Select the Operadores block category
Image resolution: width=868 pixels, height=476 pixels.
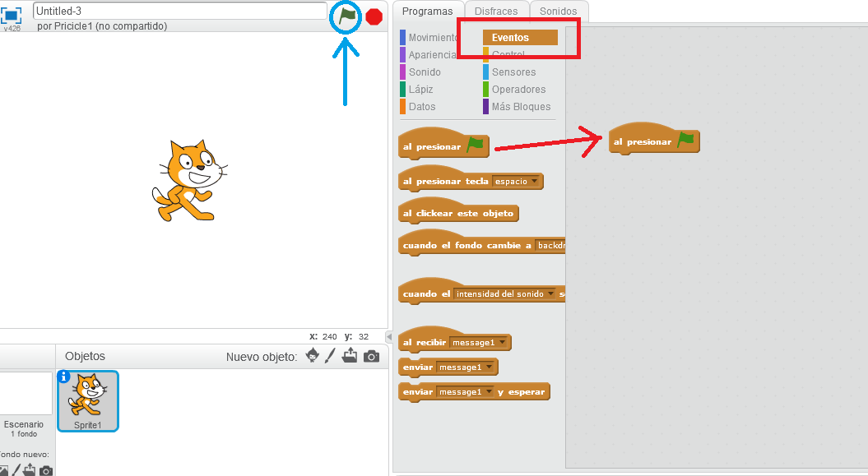(x=514, y=89)
